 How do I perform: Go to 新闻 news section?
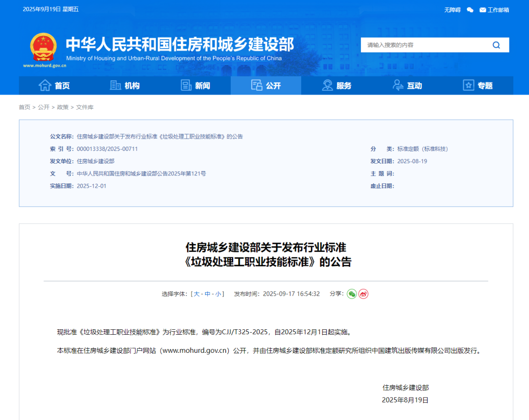[195, 86]
